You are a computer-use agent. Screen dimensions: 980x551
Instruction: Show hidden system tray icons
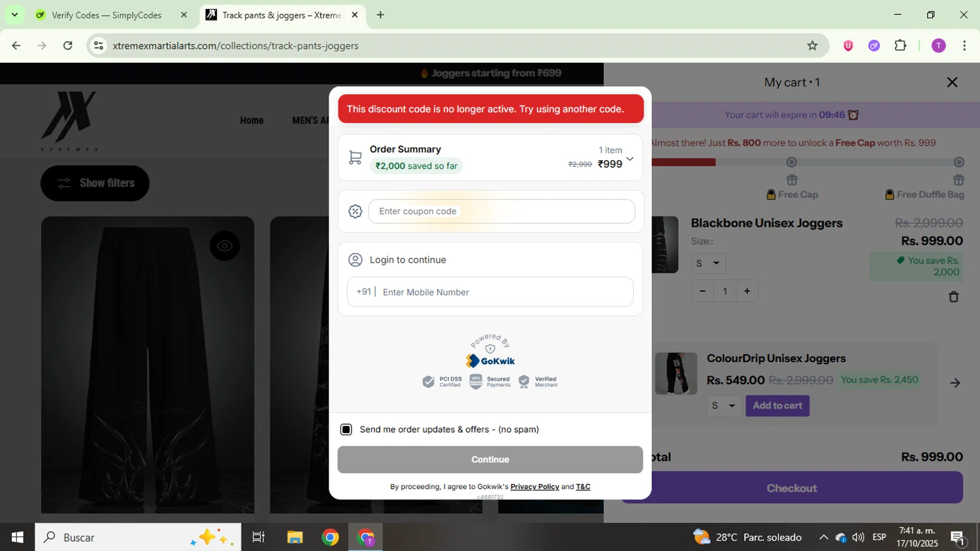click(823, 537)
